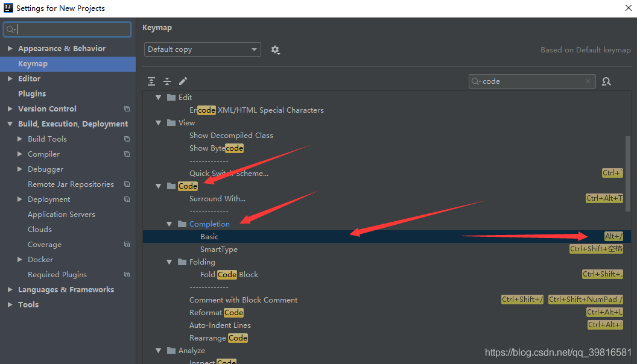Click project-level icon beside Deployment

coord(127,199)
